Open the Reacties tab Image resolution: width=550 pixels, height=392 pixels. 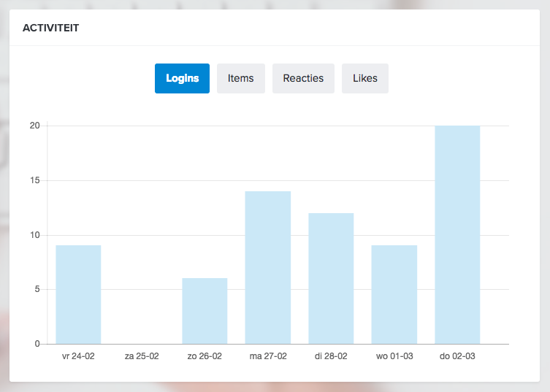tap(303, 78)
